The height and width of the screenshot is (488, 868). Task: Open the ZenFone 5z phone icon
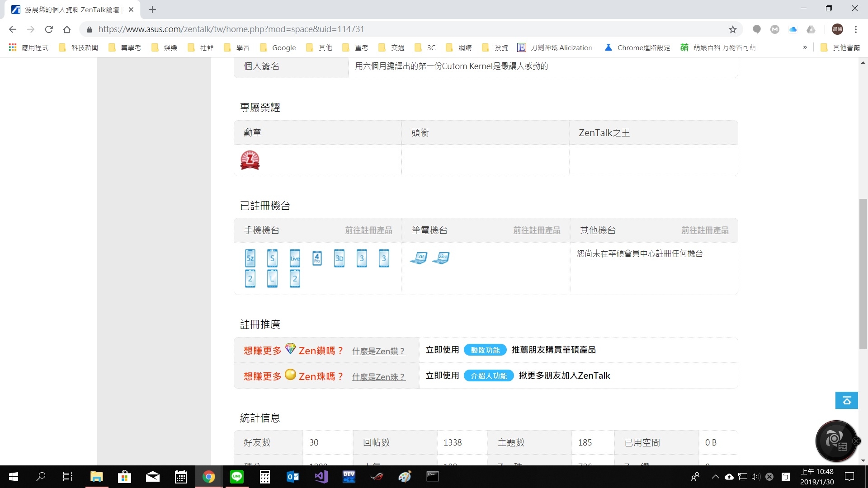[x=250, y=258]
